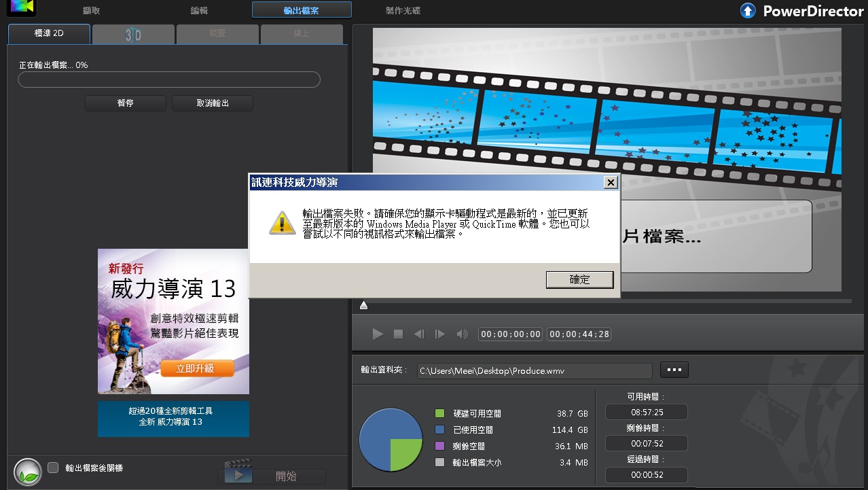
Task: Switch to the 標準 2D tab
Action: 49,34
